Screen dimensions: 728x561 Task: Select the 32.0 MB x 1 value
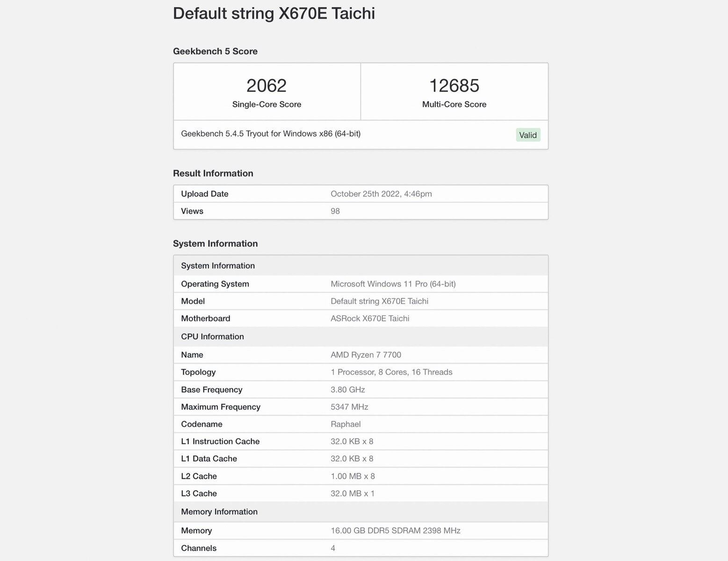353,494
